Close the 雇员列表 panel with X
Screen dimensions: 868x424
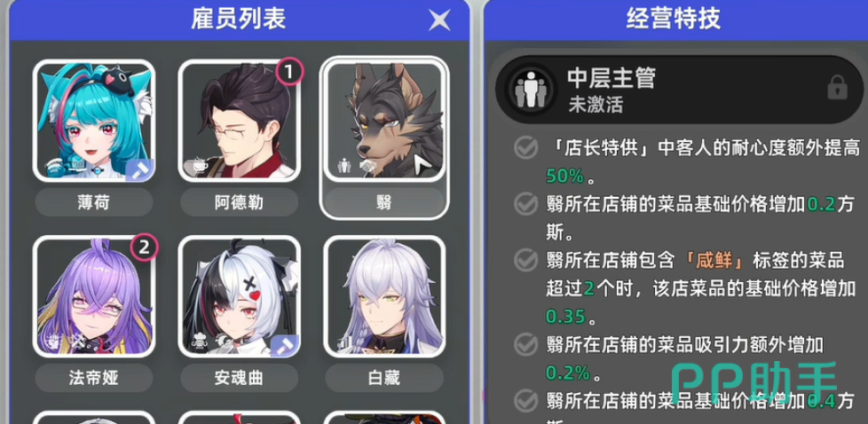pyautogui.click(x=439, y=20)
